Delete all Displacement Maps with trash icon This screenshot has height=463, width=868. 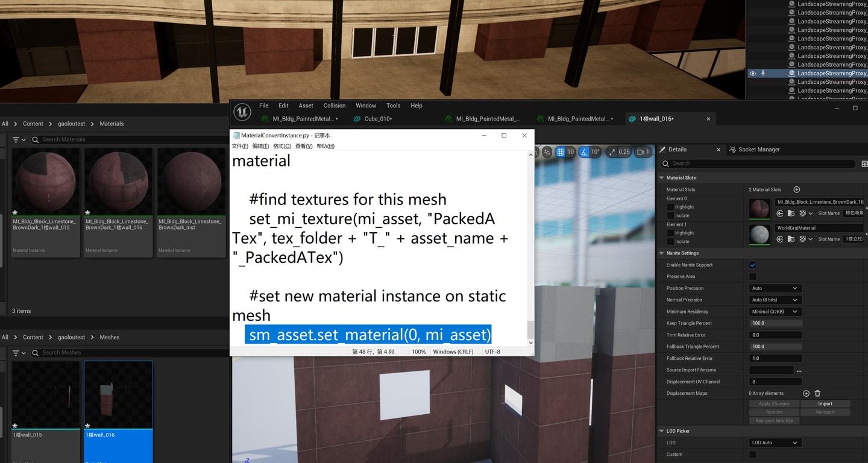(x=817, y=393)
